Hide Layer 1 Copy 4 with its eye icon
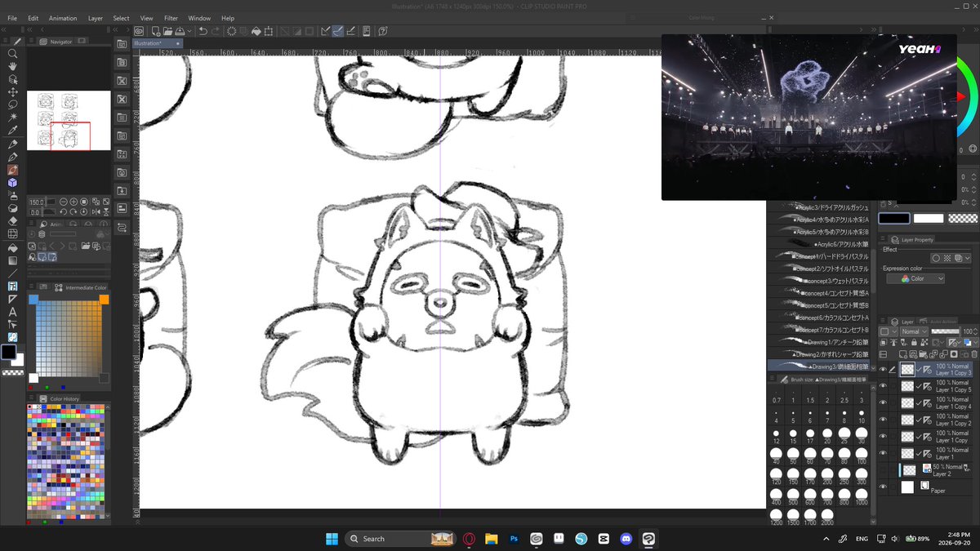The width and height of the screenshot is (980, 551). point(883,403)
